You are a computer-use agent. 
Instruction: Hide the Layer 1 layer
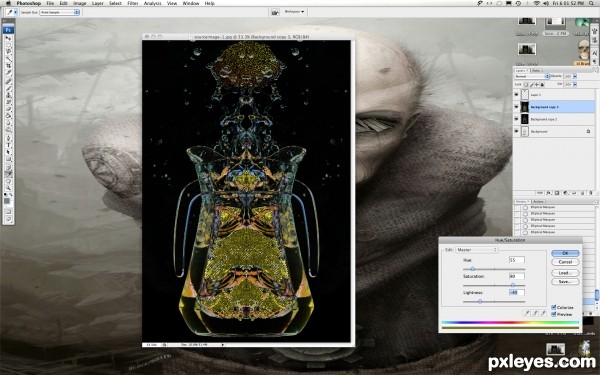point(516,95)
